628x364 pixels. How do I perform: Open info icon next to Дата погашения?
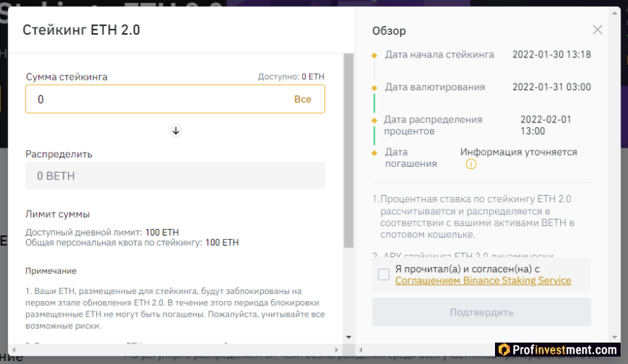(x=471, y=164)
